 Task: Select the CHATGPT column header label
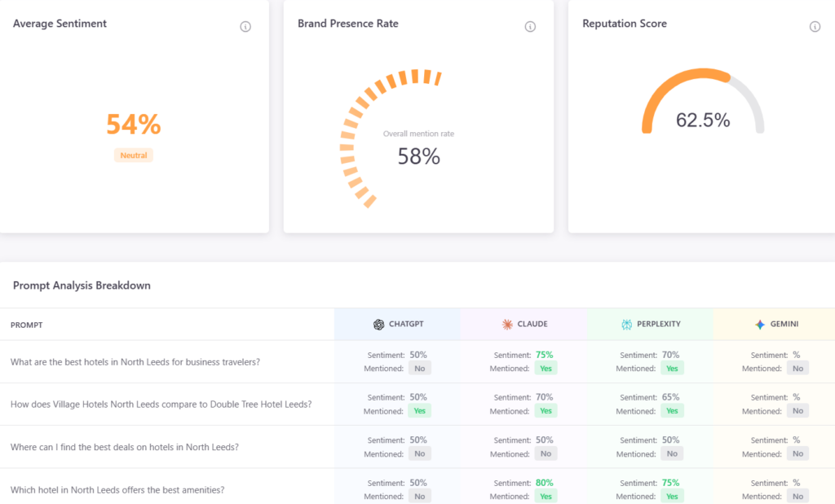(x=407, y=325)
